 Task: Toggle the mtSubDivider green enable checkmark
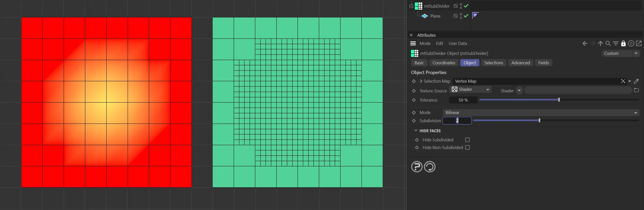tap(466, 6)
